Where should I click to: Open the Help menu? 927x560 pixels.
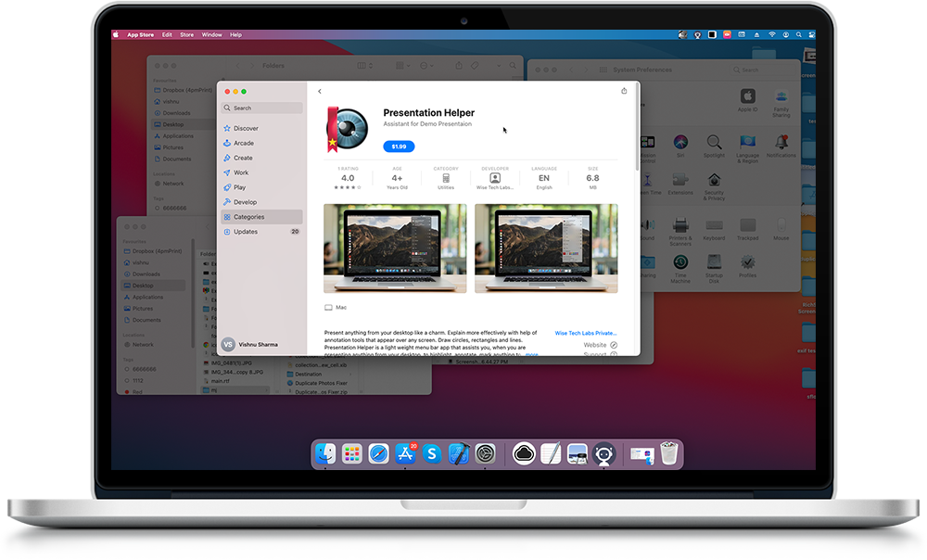point(235,35)
